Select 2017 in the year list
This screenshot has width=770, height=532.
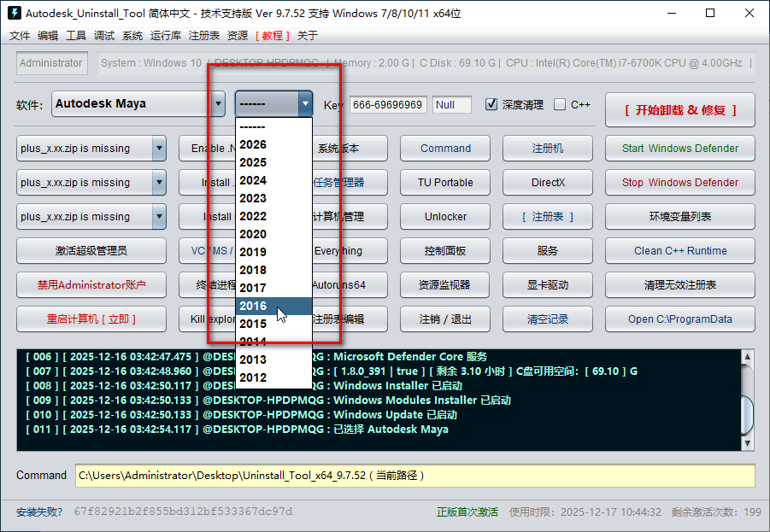(x=273, y=288)
